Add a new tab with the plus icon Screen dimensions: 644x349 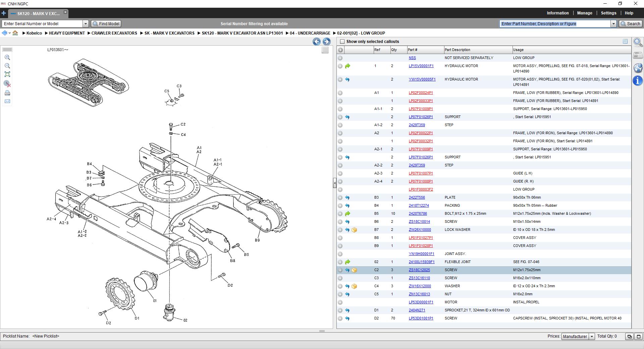[x=4, y=13]
